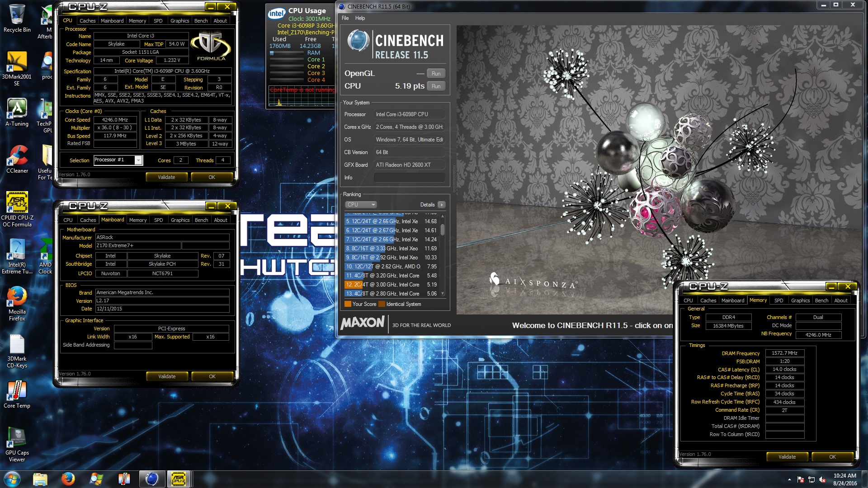This screenshot has height=488, width=868.
Task: Open the CCleaner desktop icon
Action: click(x=17, y=160)
